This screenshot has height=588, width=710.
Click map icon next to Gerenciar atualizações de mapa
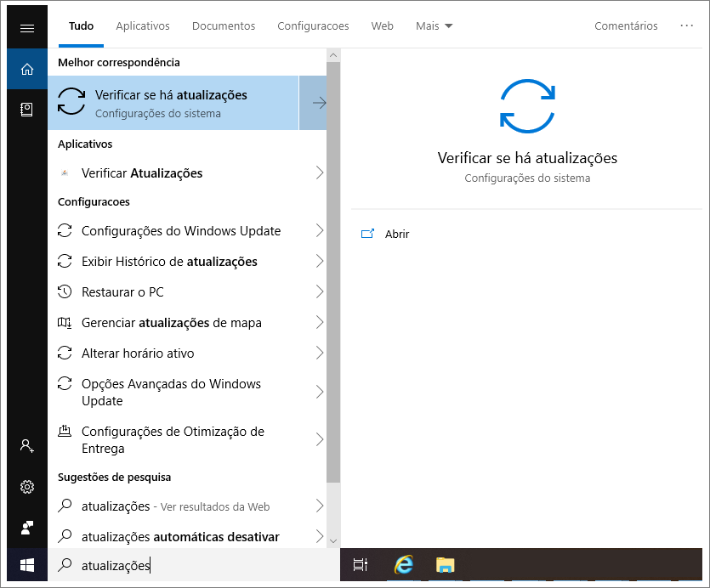click(x=65, y=322)
